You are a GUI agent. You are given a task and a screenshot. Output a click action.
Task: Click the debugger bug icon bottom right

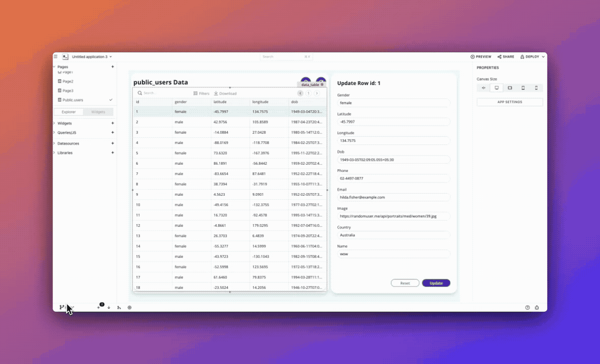tap(537, 307)
